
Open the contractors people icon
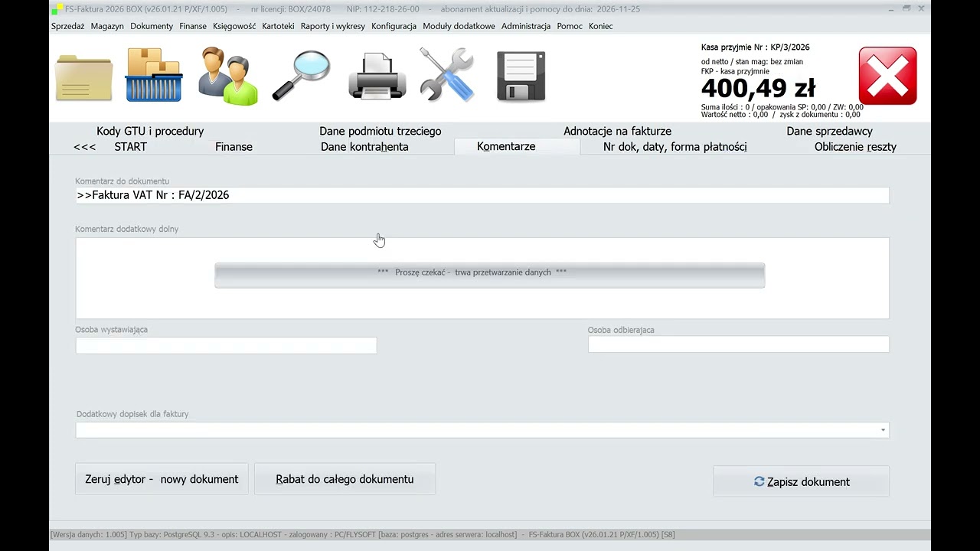tap(227, 76)
